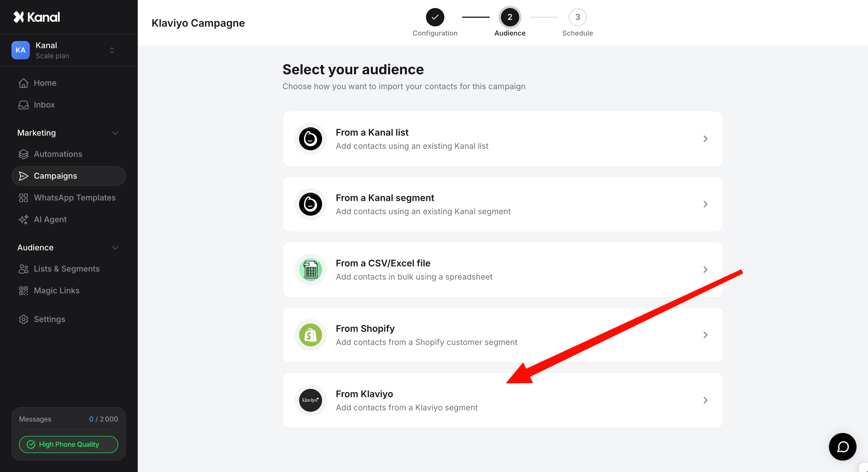868x472 pixels.
Task: Click the Shopify bag icon
Action: (x=310, y=335)
